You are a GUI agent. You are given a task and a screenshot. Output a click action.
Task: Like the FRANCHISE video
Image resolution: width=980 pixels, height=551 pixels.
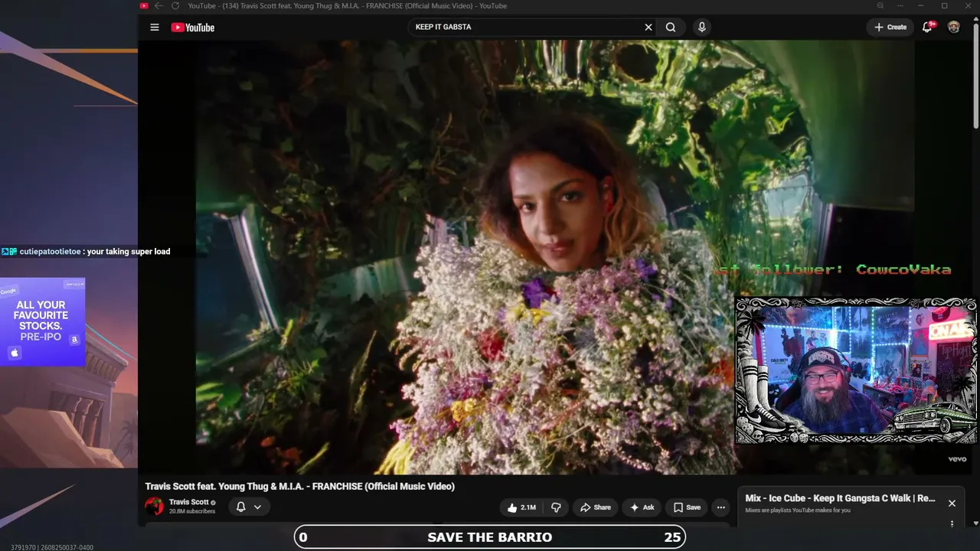point(522,507)
